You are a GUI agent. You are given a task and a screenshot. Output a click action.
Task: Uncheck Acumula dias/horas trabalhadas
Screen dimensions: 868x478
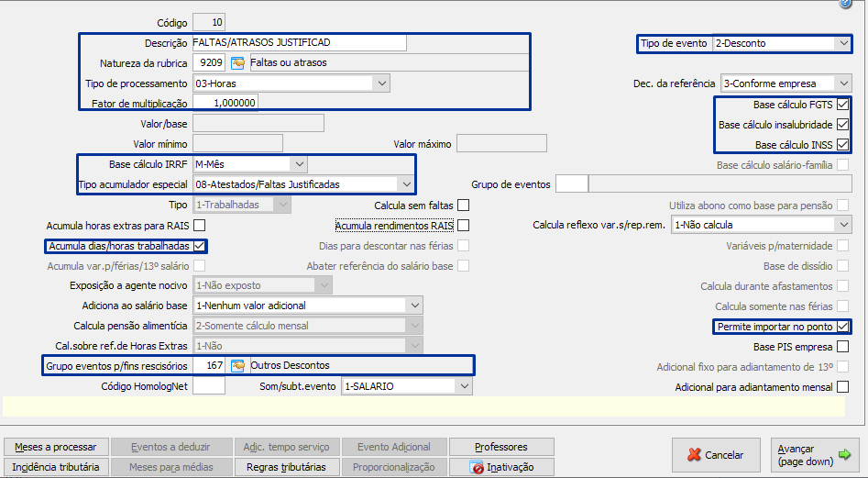(199, 246)
